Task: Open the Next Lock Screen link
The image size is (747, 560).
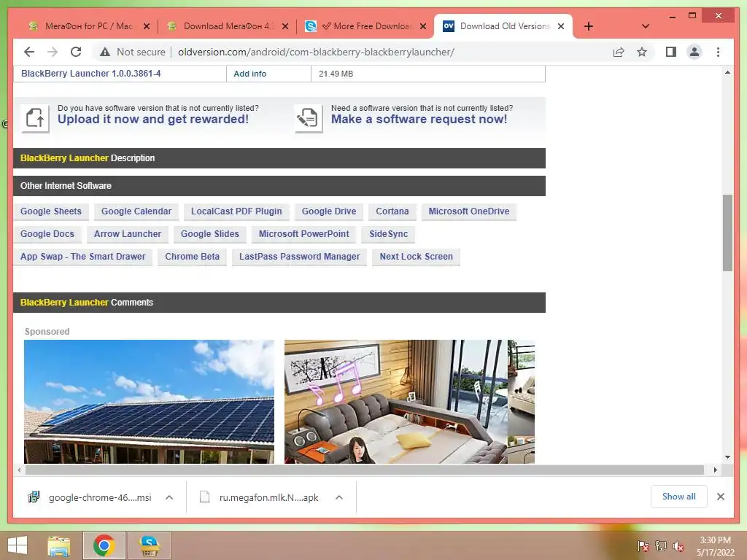Action: pos(416,257)
